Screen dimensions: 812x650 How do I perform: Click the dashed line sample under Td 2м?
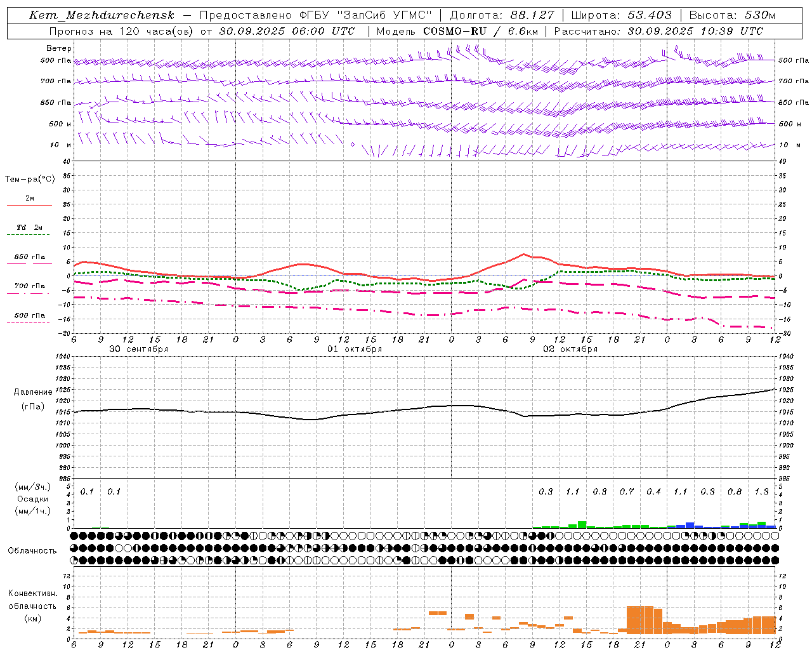pos(28,235)
